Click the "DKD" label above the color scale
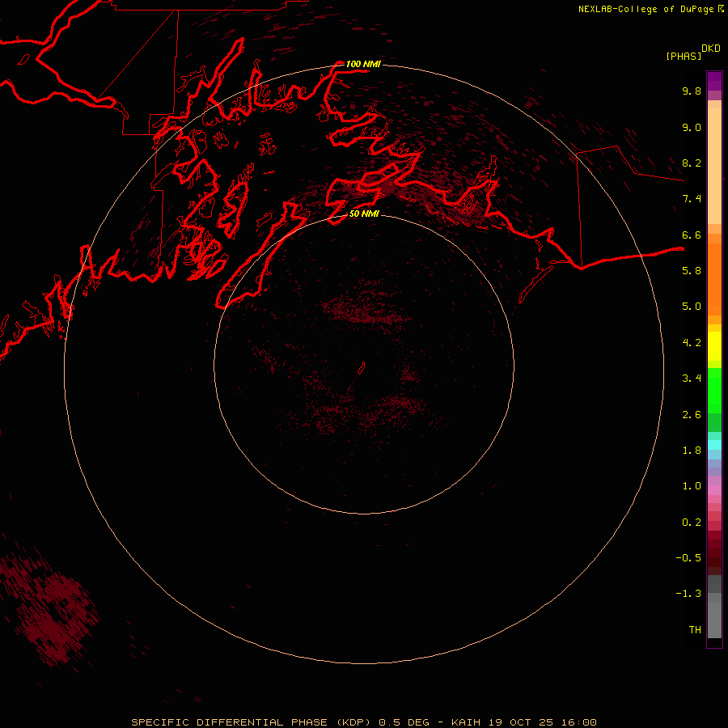728x728 pixels. click(x=711, y=49)
